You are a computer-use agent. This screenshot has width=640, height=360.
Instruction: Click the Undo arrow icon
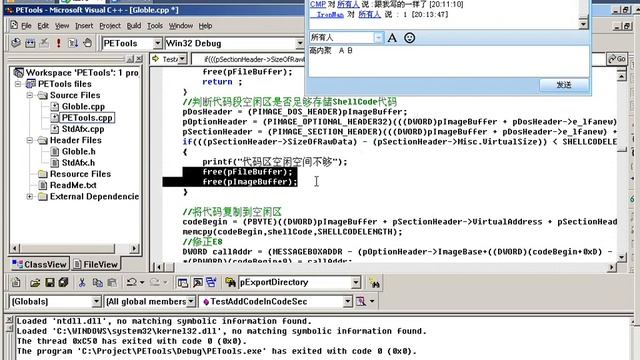pos(131,282)
